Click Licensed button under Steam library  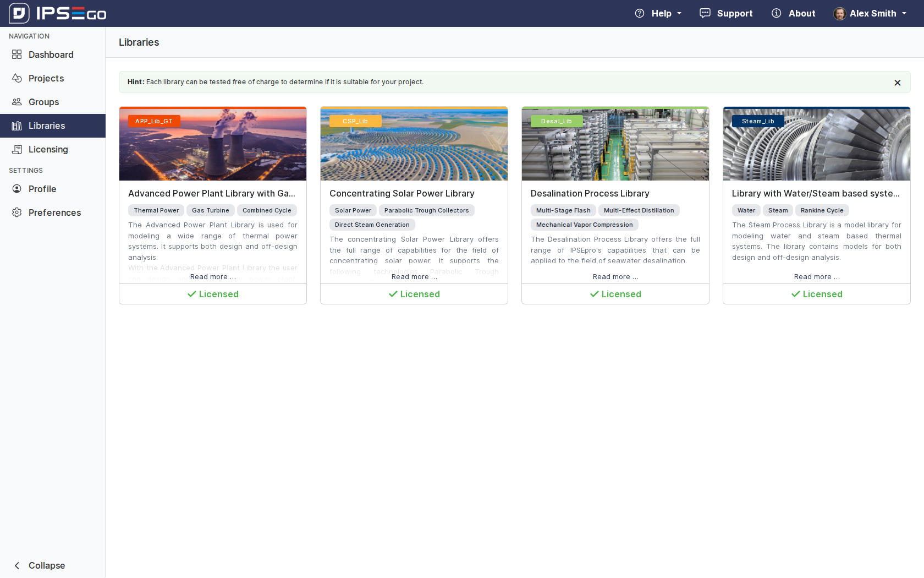(x=816, y=294)
